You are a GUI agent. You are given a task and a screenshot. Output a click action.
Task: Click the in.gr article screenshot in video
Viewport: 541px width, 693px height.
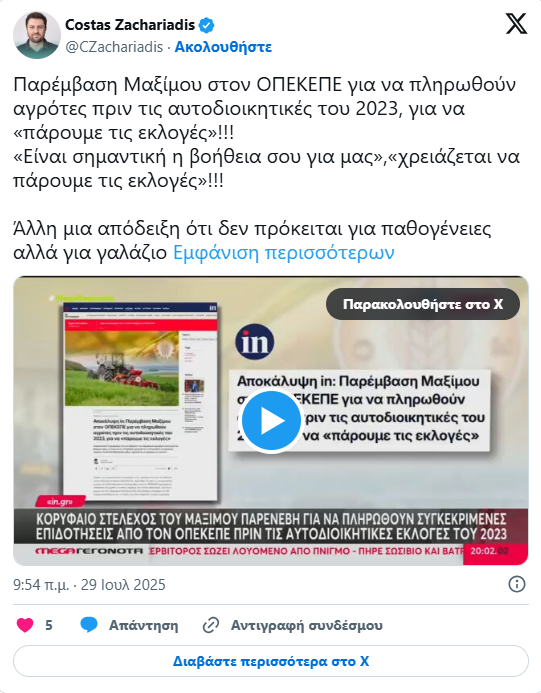point(141,401)
